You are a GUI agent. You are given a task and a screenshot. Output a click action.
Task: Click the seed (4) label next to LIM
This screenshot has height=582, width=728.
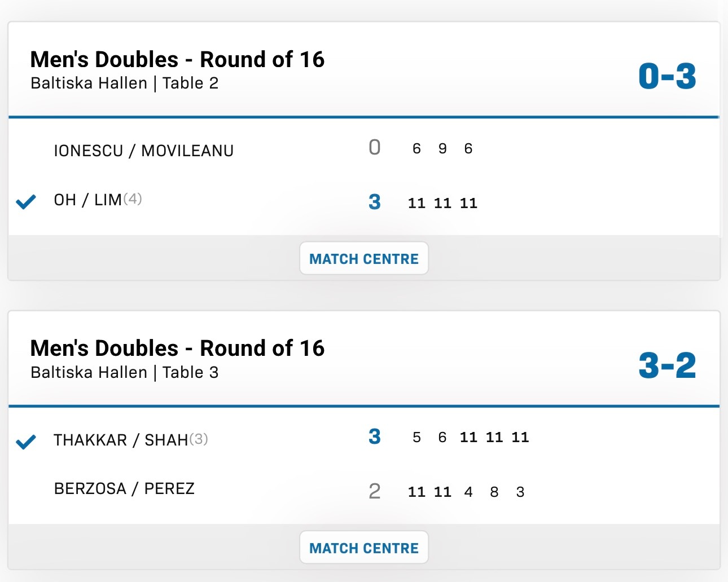click(133, 199)
